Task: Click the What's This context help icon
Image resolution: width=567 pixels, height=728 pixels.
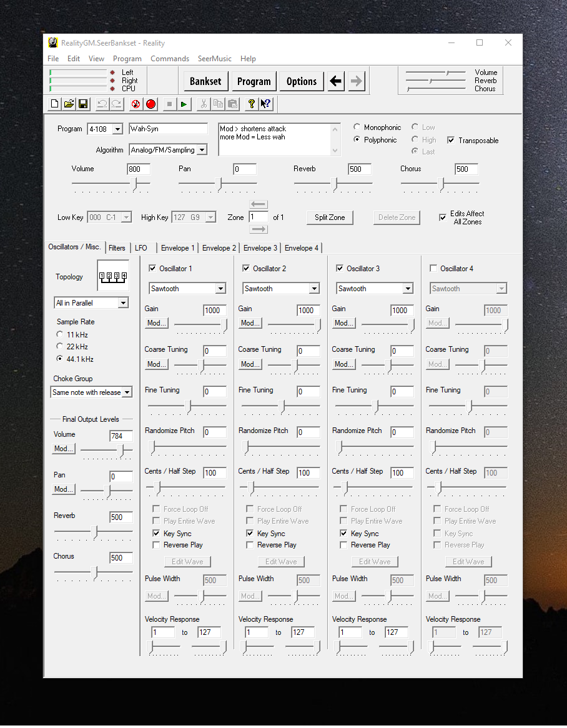Action: tap(265, 104)
